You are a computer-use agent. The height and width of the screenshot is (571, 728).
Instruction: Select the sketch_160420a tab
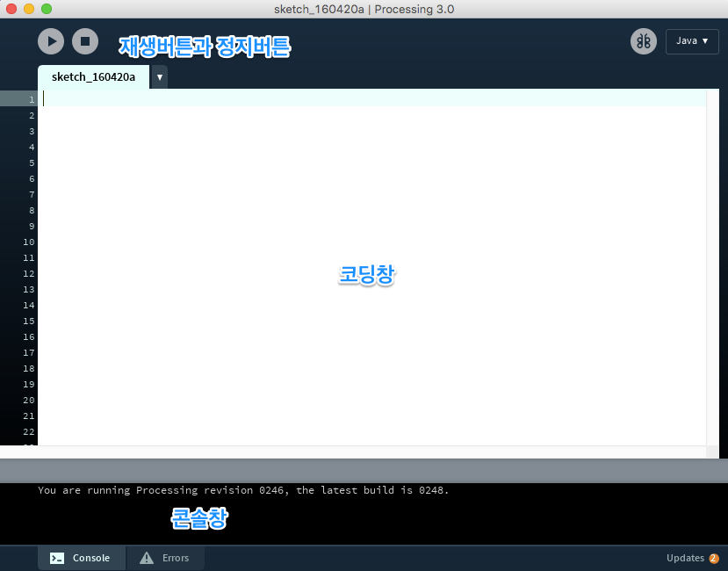[93, 76]
